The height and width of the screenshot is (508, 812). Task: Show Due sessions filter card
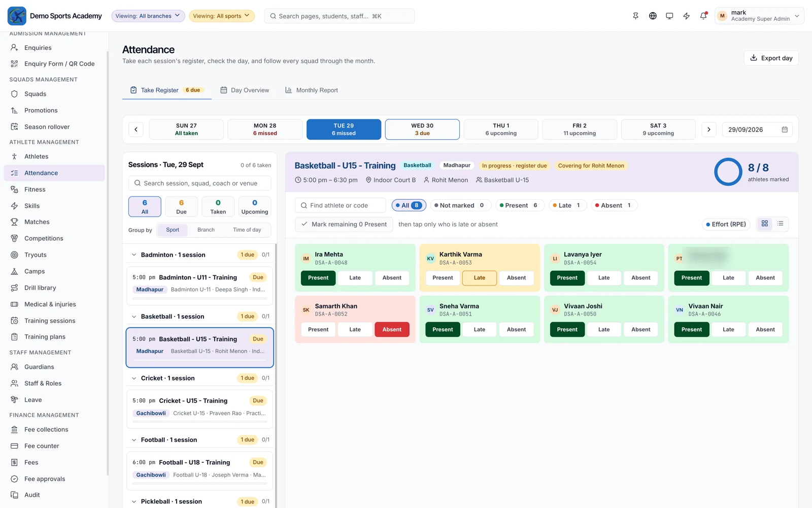[x=181, y=207]
